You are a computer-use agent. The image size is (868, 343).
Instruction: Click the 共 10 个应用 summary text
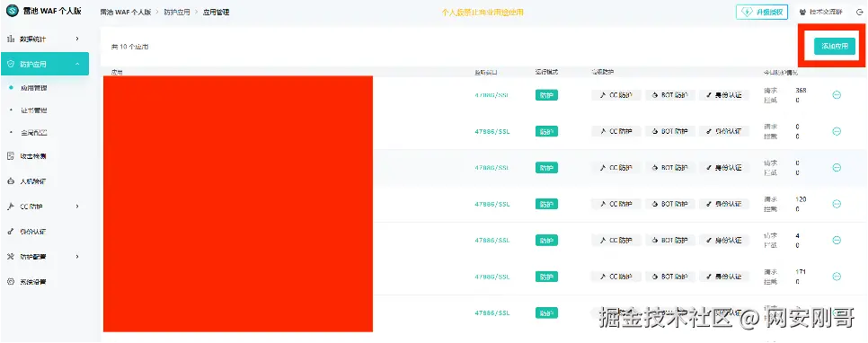point(130,47)
